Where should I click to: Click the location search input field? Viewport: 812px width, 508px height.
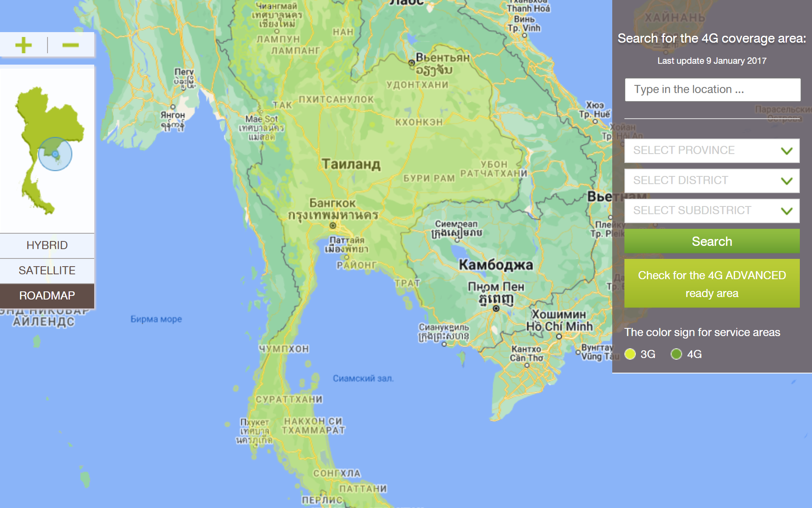pos(713,89)
